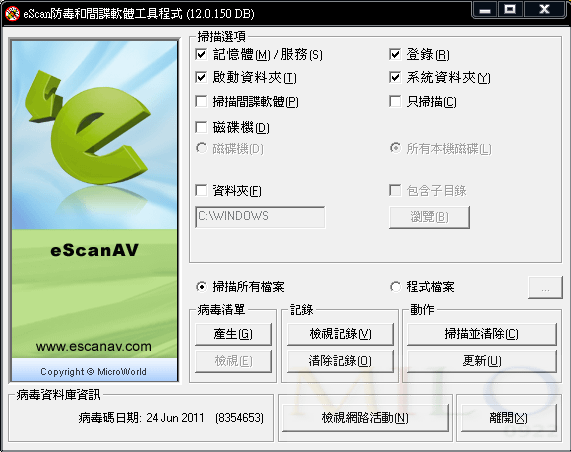Image resolution: width=571 pixels, height=452 pixels.
Task: Start 掃描並清除(C) scan and clean
Action: pos(482,334)
